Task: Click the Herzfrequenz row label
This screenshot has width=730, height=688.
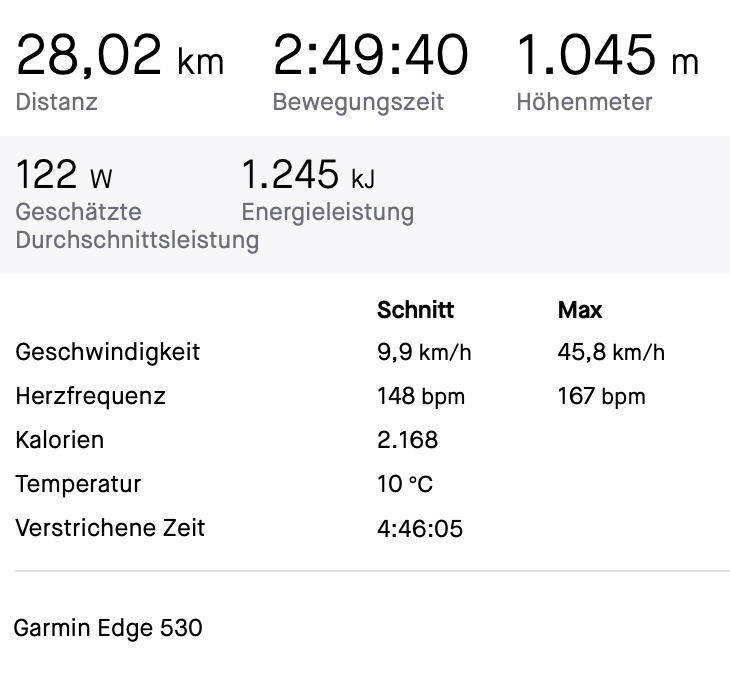Action: click(91, 396)
